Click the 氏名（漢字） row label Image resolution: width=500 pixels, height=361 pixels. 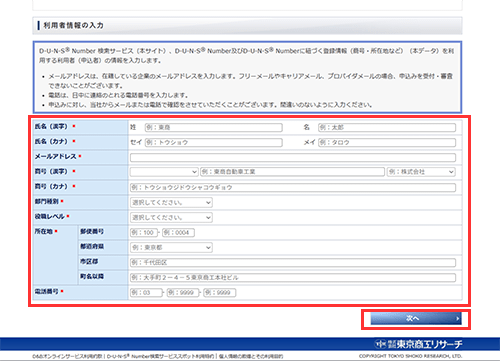click(x=51, y=126)
